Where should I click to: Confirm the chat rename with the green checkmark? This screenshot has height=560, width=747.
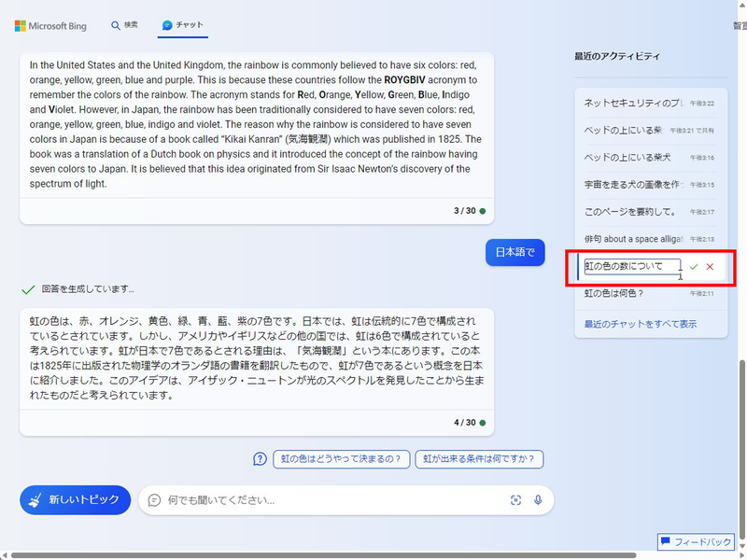694,267
